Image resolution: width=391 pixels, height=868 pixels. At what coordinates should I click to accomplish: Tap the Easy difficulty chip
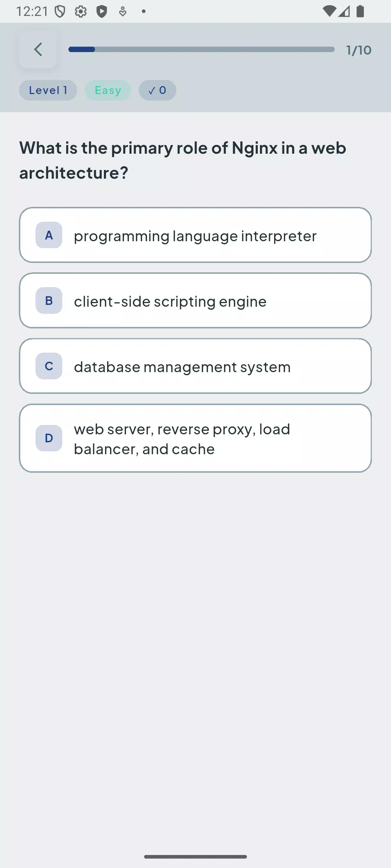pos(108,90)
